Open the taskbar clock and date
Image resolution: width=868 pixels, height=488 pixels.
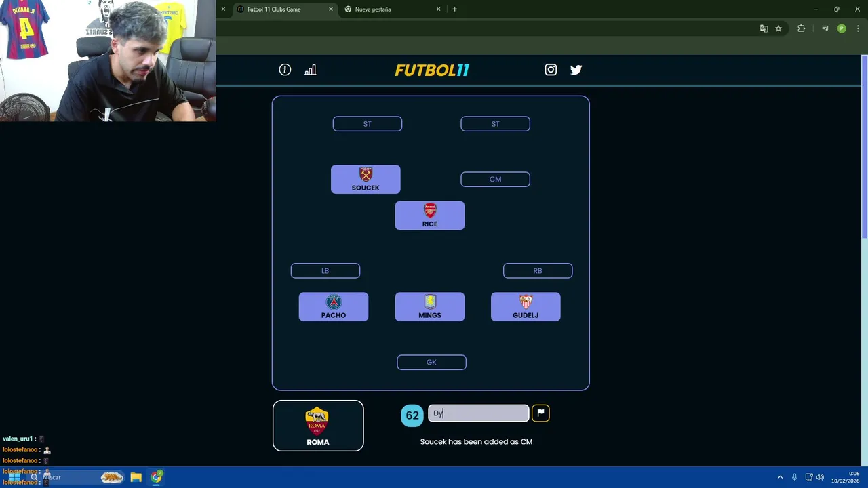pyautogui.click(x=845, y=477)
